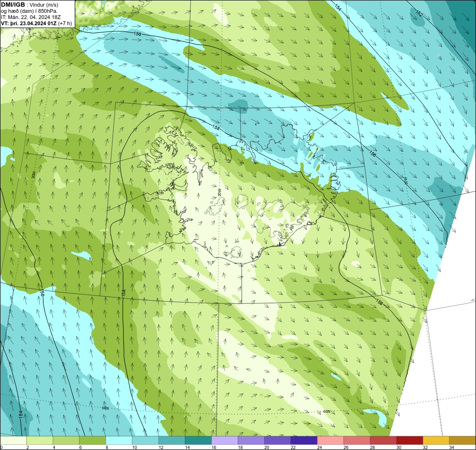
Task: Choose the 28–30 m/s red legend swatch
Action: (383, 440)
